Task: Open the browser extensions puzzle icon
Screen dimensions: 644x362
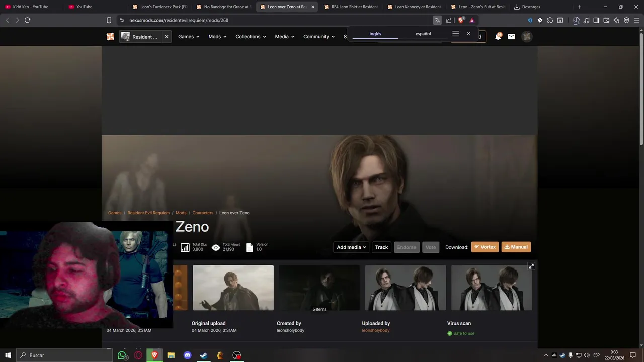Action: (550, 20)
